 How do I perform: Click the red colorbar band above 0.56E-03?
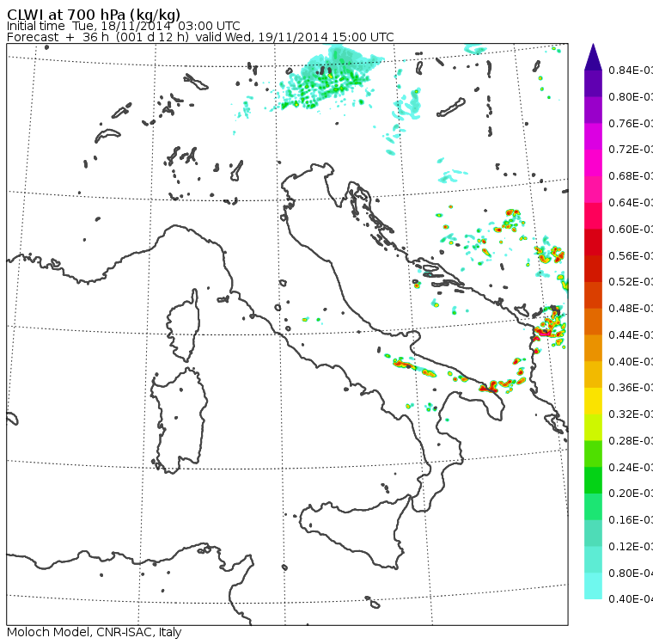point(593,242)
